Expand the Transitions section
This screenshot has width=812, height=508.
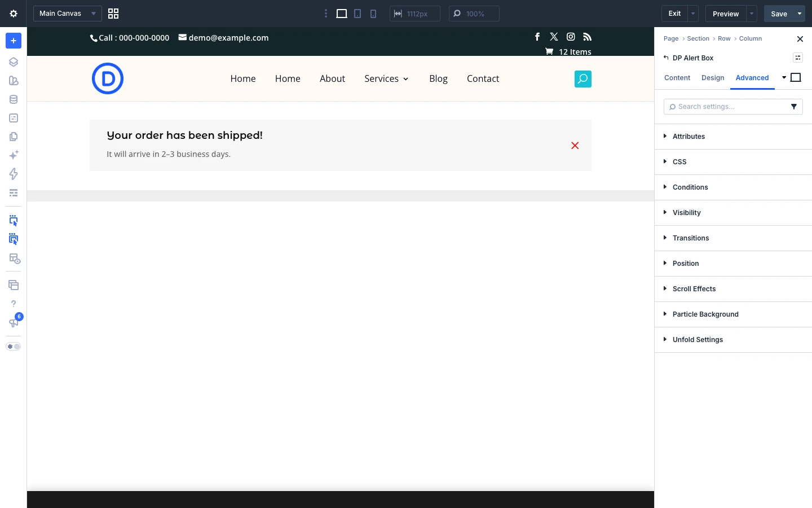(733, 238)
